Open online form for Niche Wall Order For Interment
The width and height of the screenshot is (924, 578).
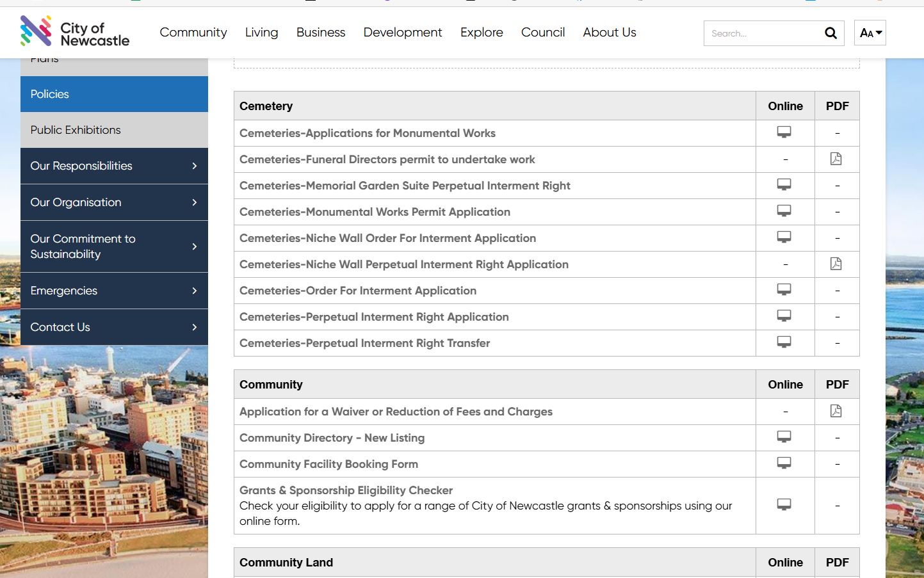pos(784,237)
